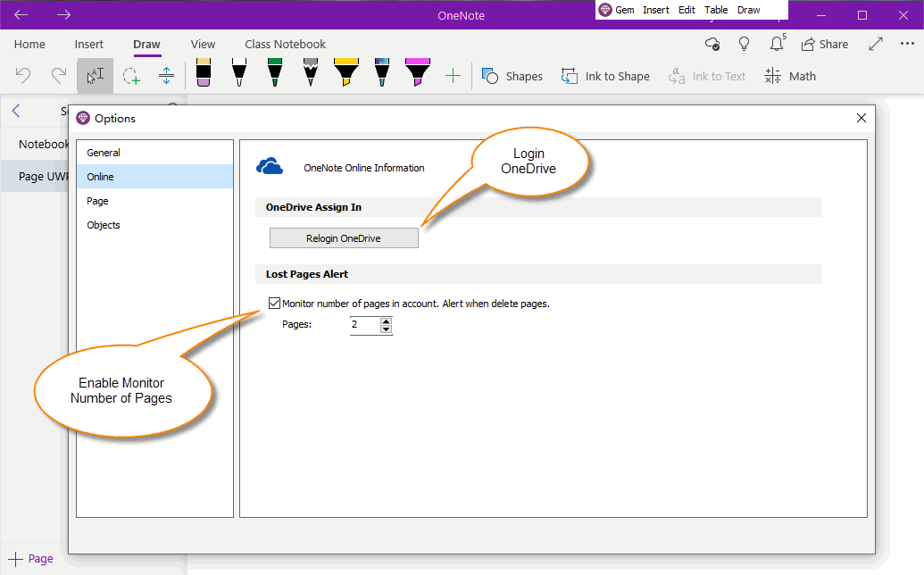
Task: Click the insert space tool
Action: tap(166, 76)
